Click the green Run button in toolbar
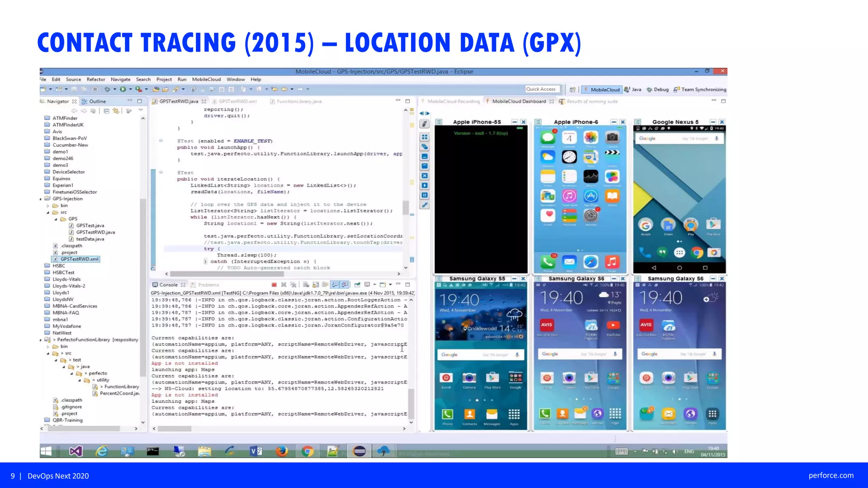Image resolution: width=868 pixels, height=488 pixels. pos(123,89)
